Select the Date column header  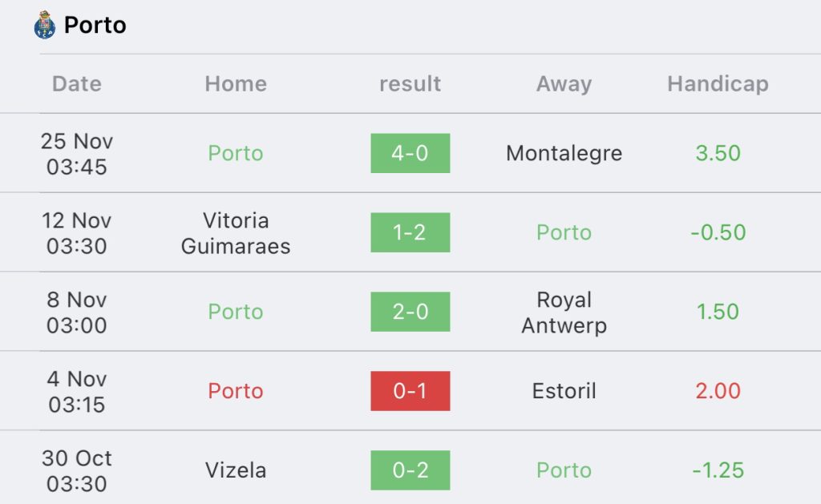pyautogui.click(x=77, y=84)
